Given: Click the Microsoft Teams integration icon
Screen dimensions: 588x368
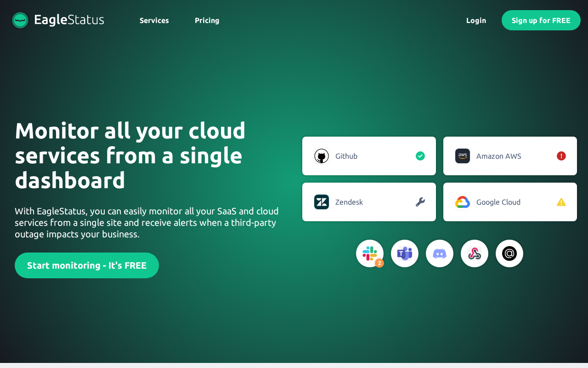Looking at the screenshot, I should (x=405, y=253).
